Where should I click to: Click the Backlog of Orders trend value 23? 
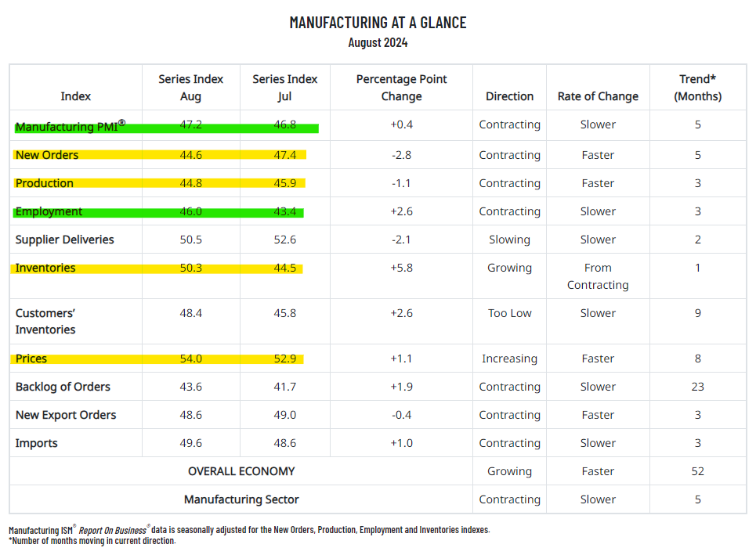pos(697,387)
